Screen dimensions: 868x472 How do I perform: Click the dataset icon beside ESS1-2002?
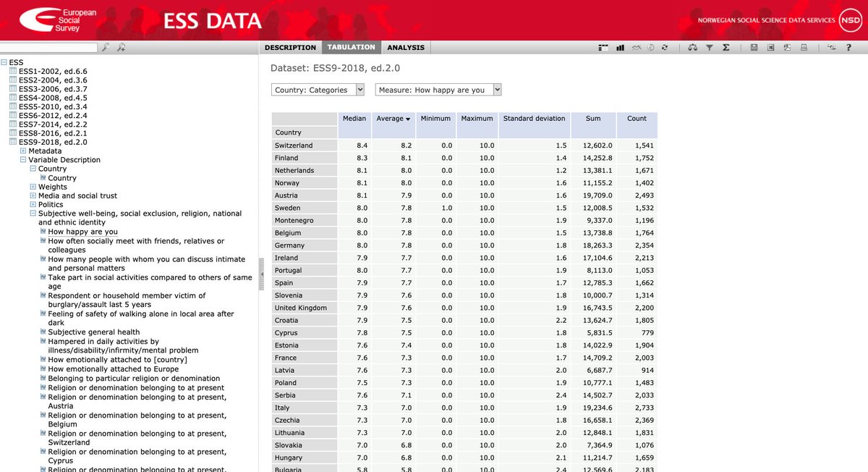(x=13, y=71)
